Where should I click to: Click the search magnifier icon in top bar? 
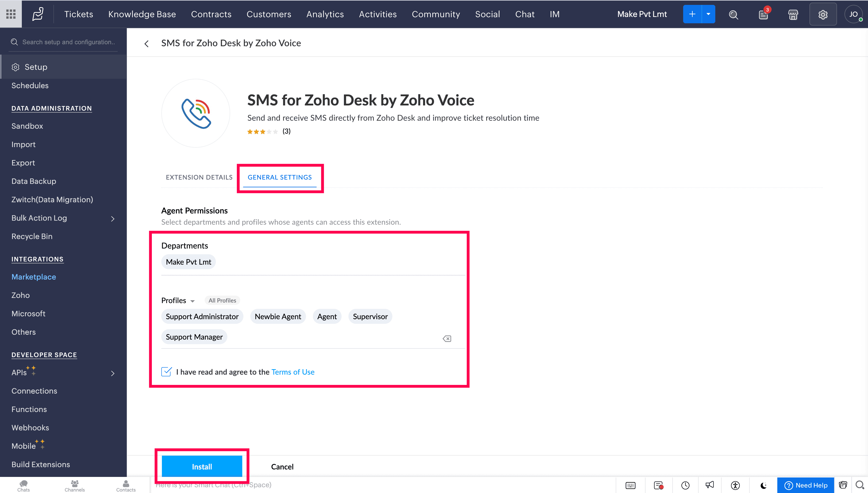733,15
